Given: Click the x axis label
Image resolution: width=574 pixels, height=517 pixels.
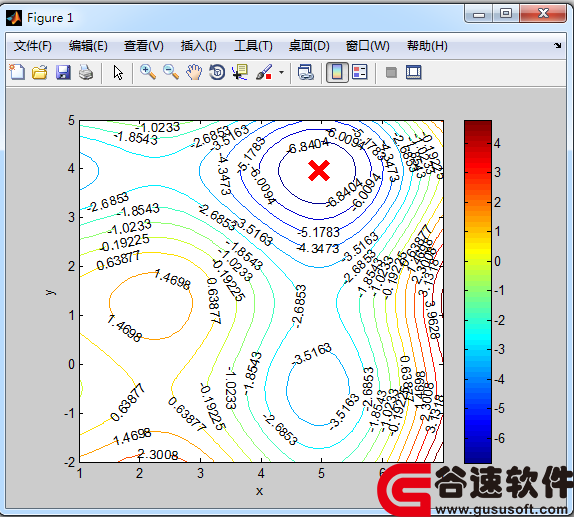Looking at the screenshot, I should pyautogui.click(x=260, y=491).
